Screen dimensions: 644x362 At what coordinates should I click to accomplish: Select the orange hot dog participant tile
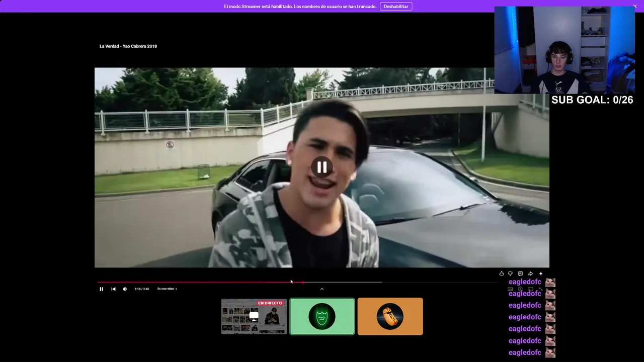click(390, 316)
